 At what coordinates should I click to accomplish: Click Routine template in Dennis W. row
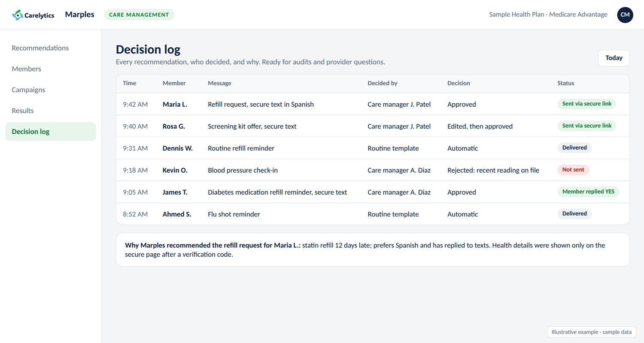point(393,148)
